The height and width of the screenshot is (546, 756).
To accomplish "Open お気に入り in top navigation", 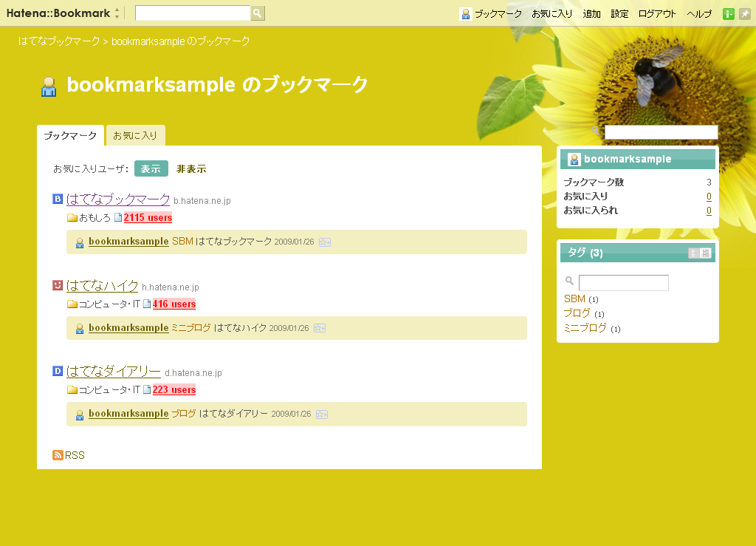I will click(552, 14).
